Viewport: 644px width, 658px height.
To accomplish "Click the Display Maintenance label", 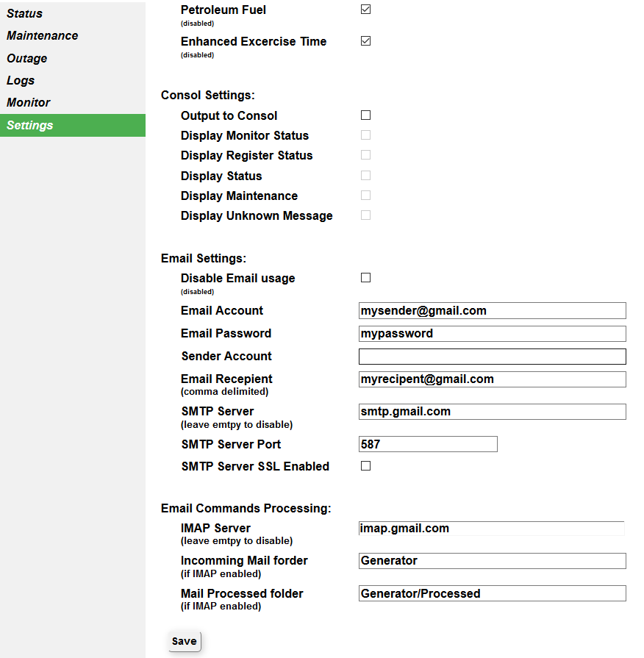I will pos(239,196).
